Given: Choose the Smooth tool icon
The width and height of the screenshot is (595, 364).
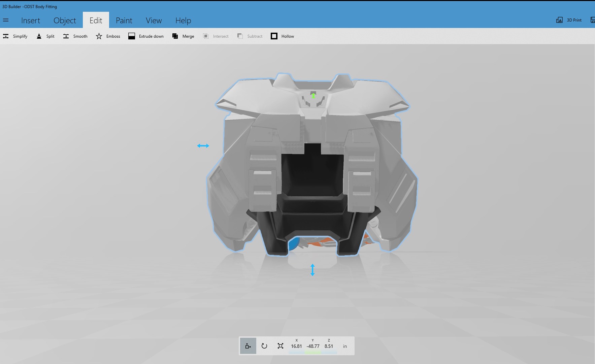Looking at the screenshot, I should click(66, 36).
